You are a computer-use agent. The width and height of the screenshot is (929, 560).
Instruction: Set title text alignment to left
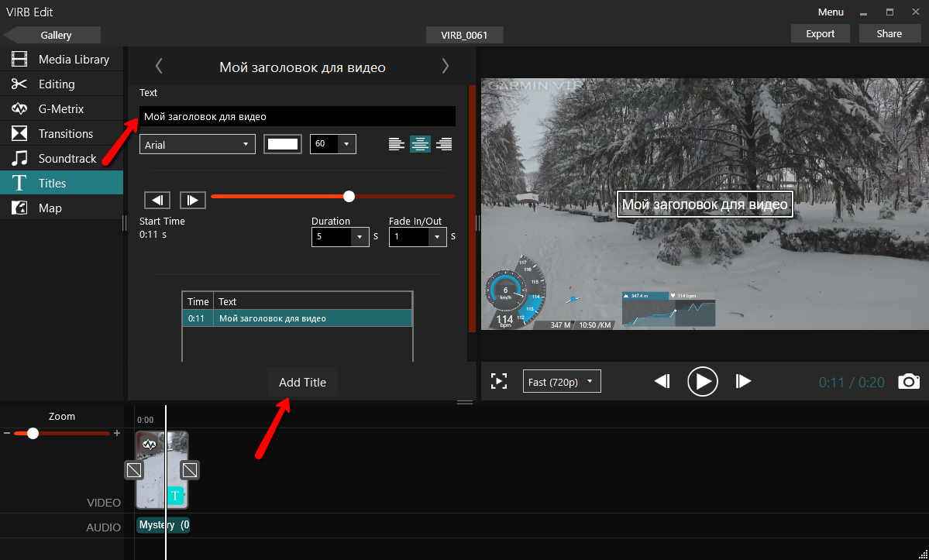[x=397, y=144]
